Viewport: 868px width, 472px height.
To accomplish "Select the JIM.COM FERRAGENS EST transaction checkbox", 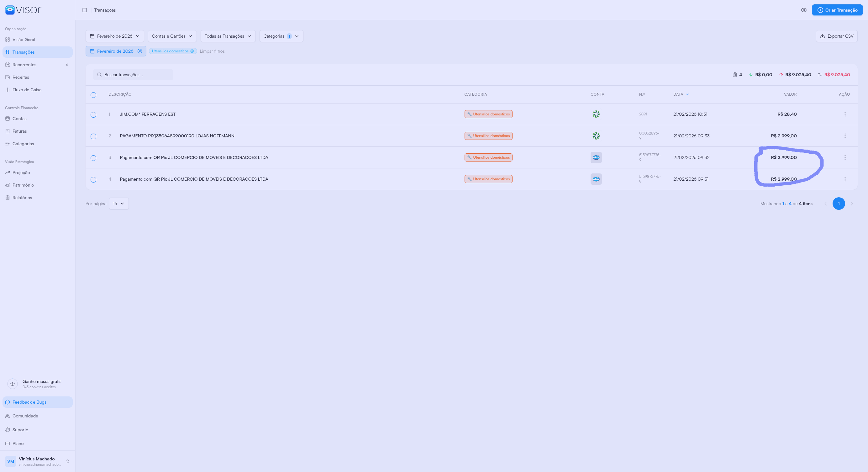I will tap(93, 115).
